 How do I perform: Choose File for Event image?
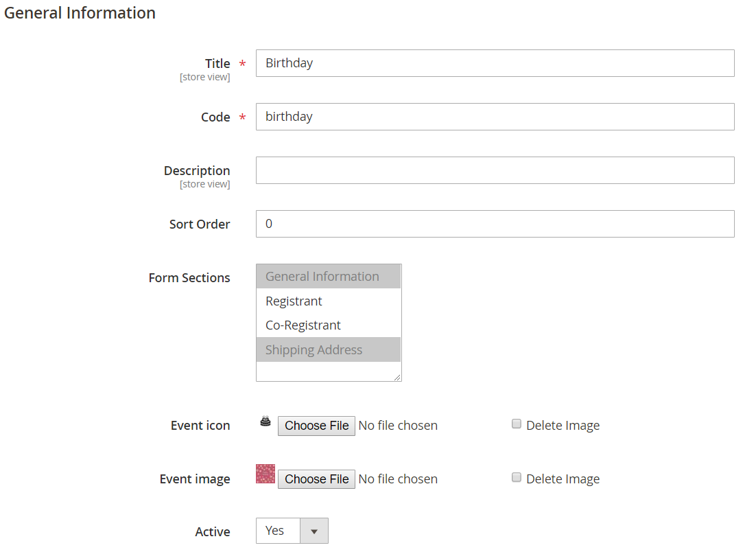(x=316, y=479)
